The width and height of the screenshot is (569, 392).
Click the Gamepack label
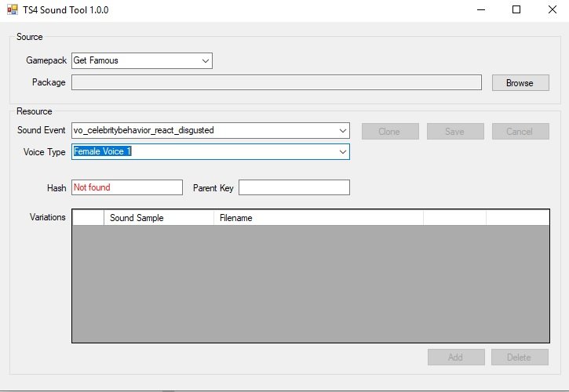[x=46, y=60]
